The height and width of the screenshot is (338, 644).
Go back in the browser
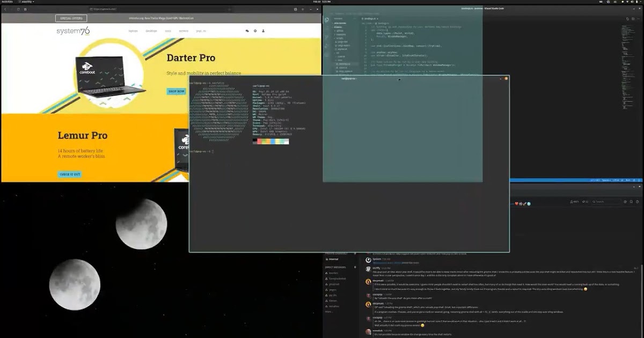4,9
